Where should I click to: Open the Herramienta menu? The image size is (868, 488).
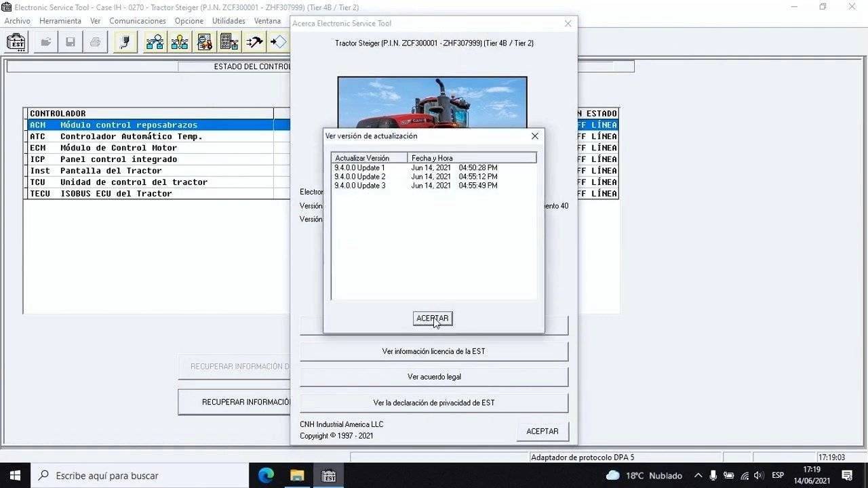coord(60,21)
